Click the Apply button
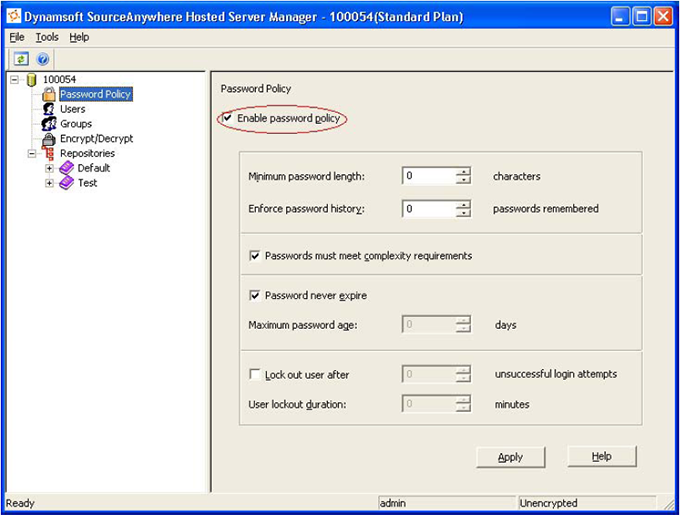The height and width of the screenshot is (515, 680). [x=510, y=457]
